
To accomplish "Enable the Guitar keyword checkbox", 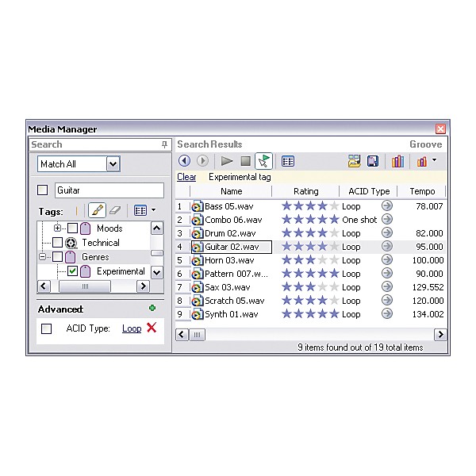I will coord(43,190).
